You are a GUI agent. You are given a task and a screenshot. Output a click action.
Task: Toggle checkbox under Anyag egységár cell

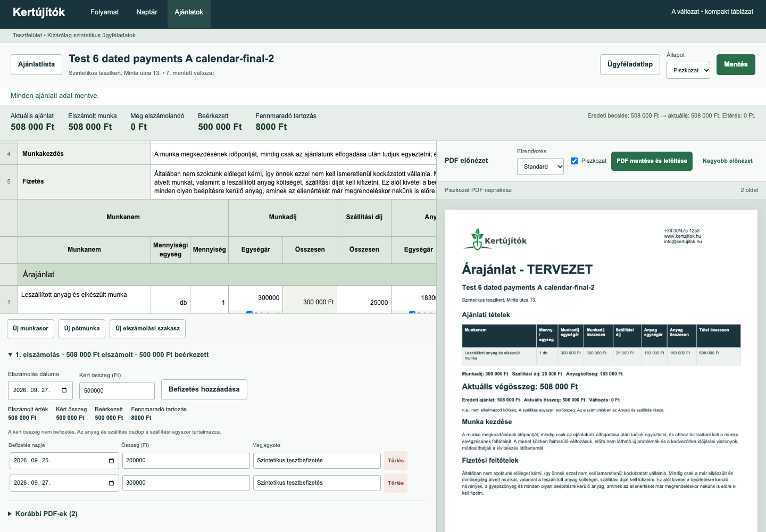point(412,313)
